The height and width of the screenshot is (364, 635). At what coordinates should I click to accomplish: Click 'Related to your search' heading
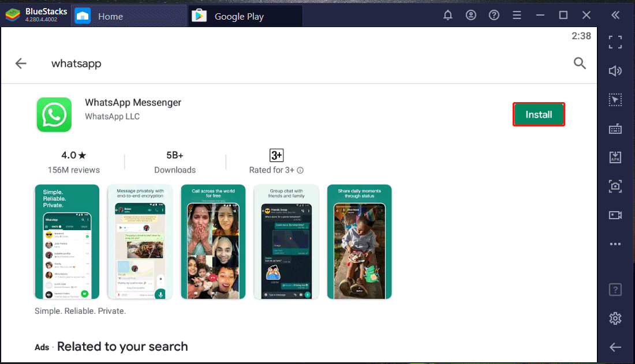point(122,347)
